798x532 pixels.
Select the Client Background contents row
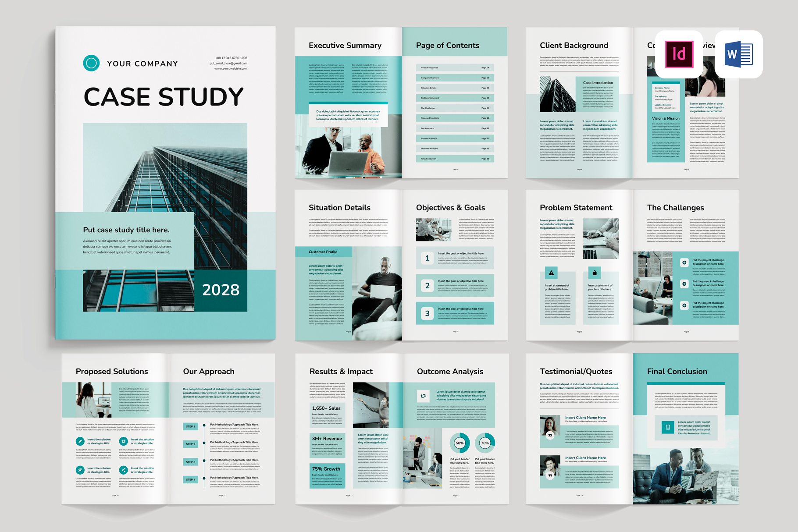(x=455, y=68)
